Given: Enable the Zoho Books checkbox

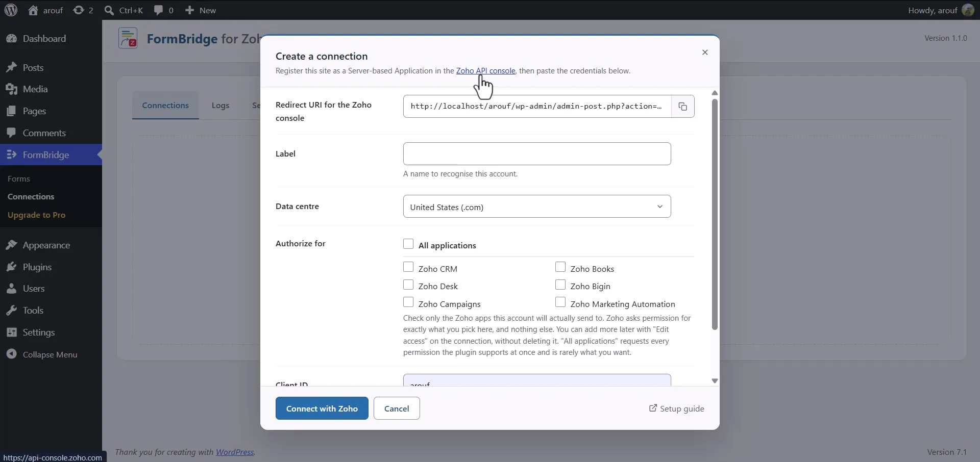Looking at the screenshot, I should tap(560, 267).
